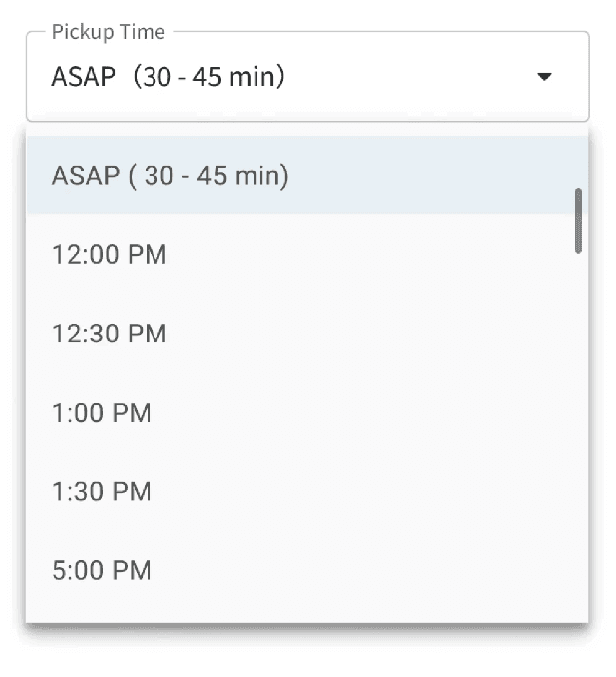The width and height of the screenshot is (616, 677).
Task: Pick 12:30 PM from the list
Action: tap(110, 334)
